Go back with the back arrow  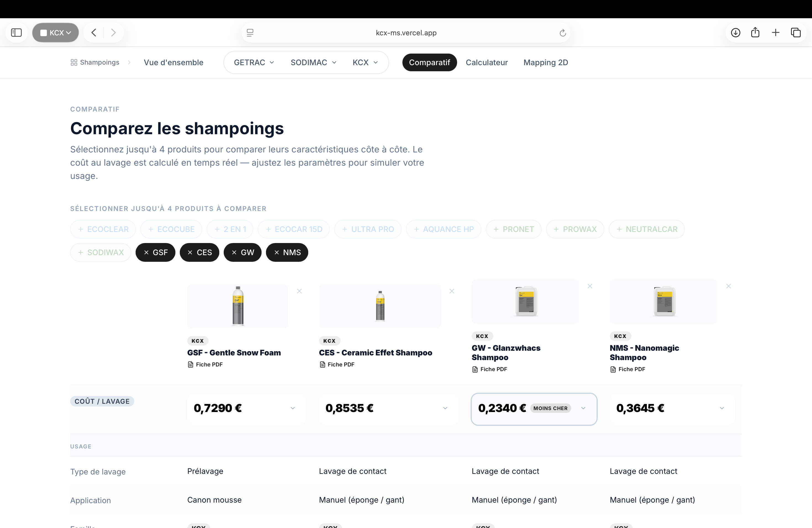(94, 33)
